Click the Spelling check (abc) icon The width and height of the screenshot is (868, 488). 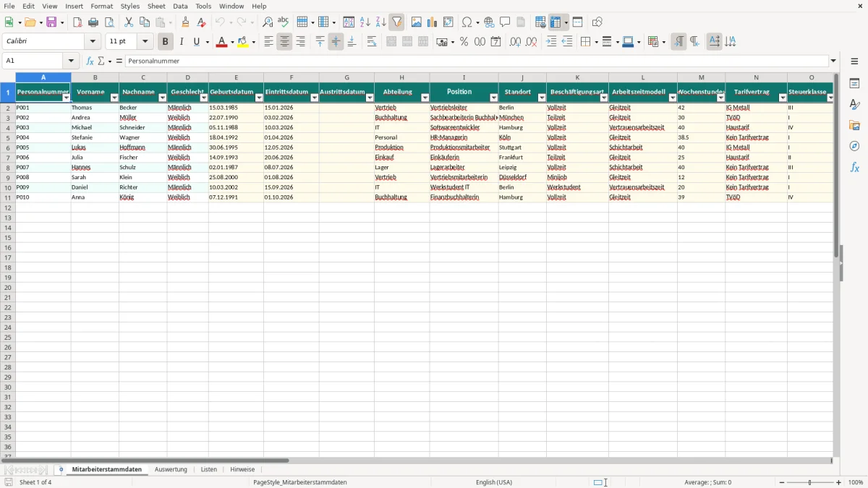click(x=284, y=22)
